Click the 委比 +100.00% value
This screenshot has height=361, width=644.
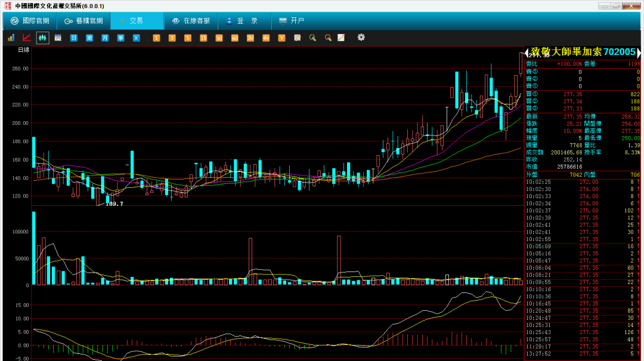[569, 64]
